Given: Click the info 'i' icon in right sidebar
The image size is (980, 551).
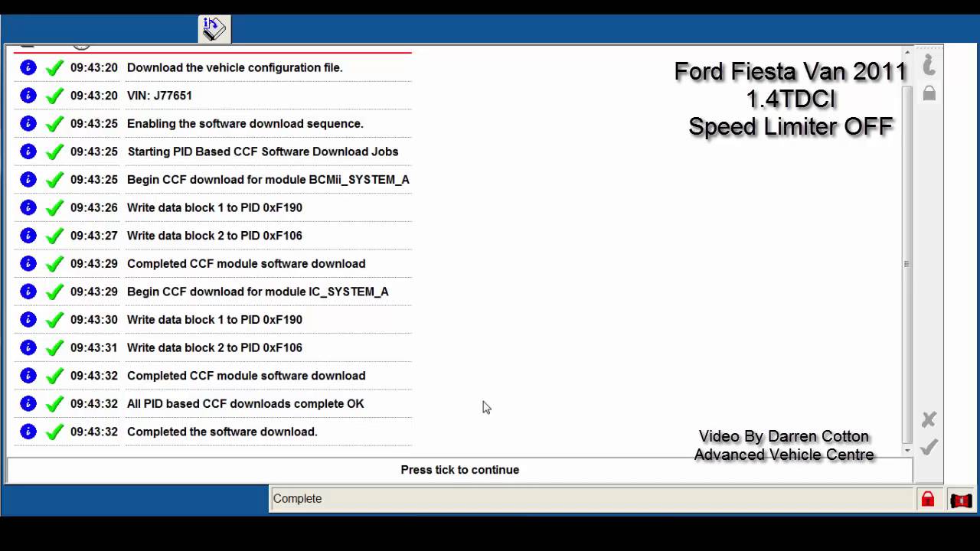Looking at the screenshot, I should pos(929,64).
